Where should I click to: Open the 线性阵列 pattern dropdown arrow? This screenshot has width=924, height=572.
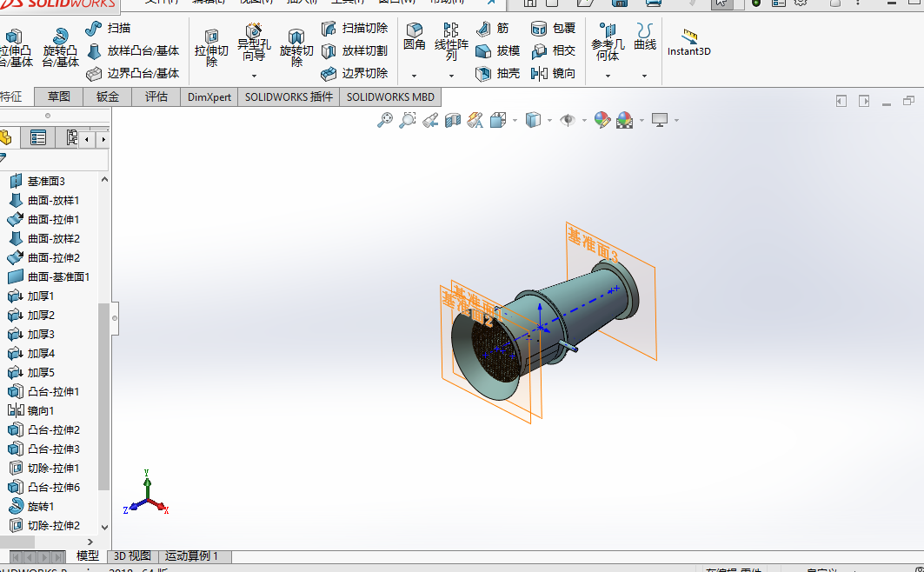(x=451, y=76)
